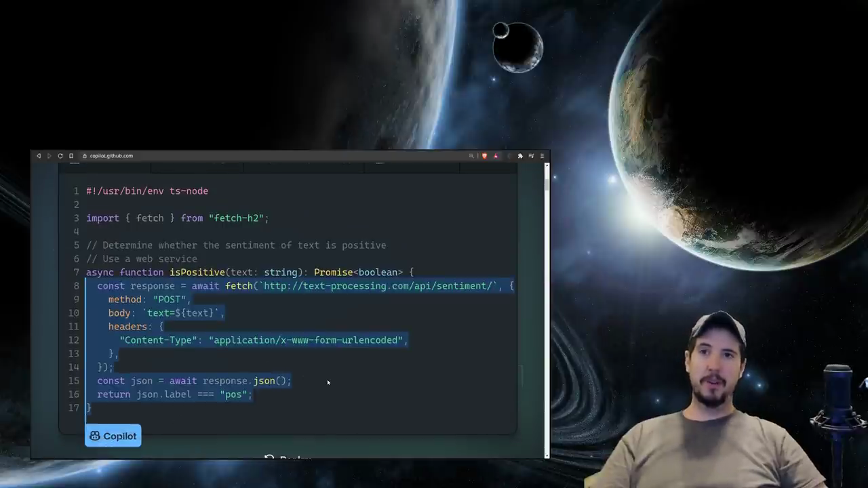Open the Brave Shields lion icon
Screen dimensions: 868x488
point(484,156)
